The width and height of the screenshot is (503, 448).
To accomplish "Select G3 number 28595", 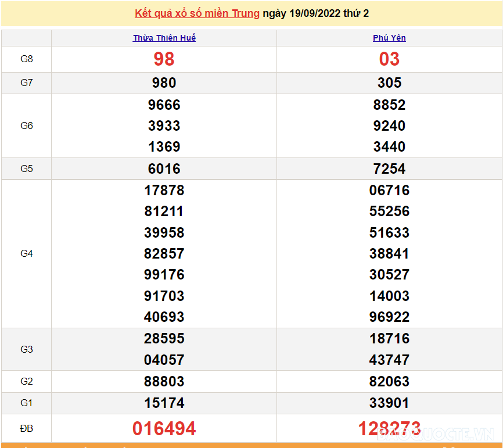I will [164, 338].
